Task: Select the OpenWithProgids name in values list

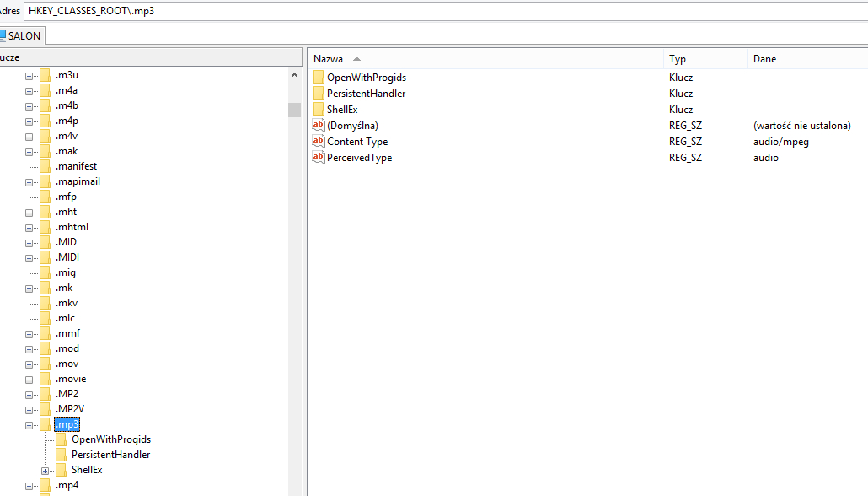Action: 367,78
